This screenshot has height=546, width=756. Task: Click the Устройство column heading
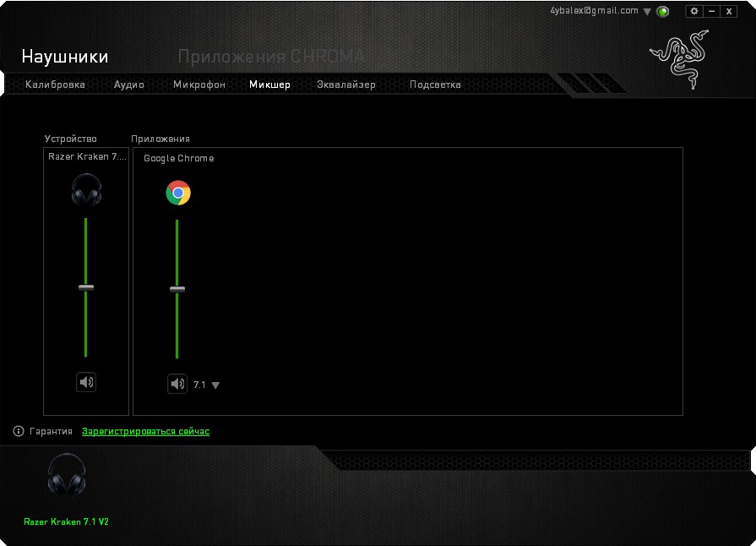[x=70, y=139]
